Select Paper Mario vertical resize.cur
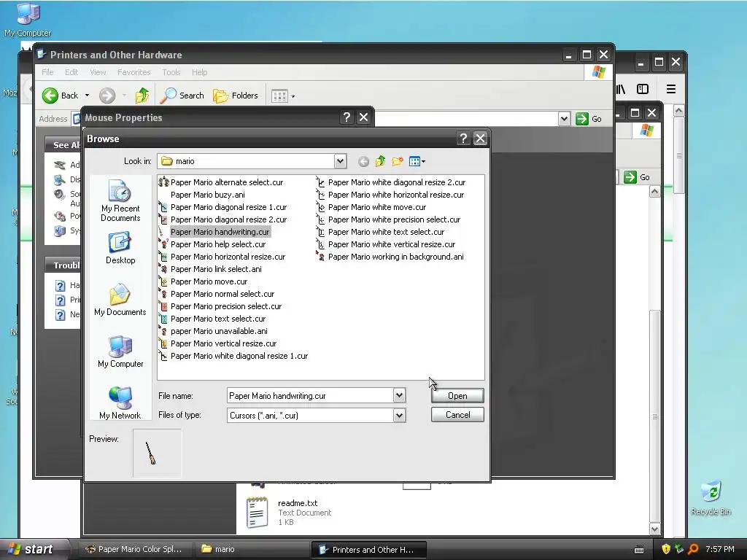The width and height of the screenshot is (747, 560). pos(217,343)
